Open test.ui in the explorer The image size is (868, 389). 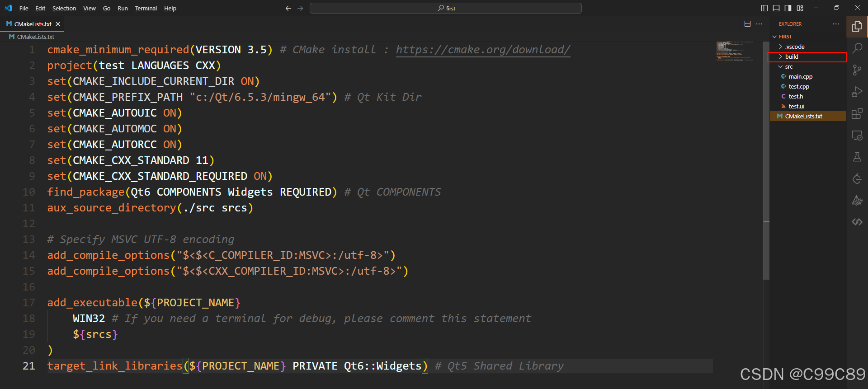point(808,106)
